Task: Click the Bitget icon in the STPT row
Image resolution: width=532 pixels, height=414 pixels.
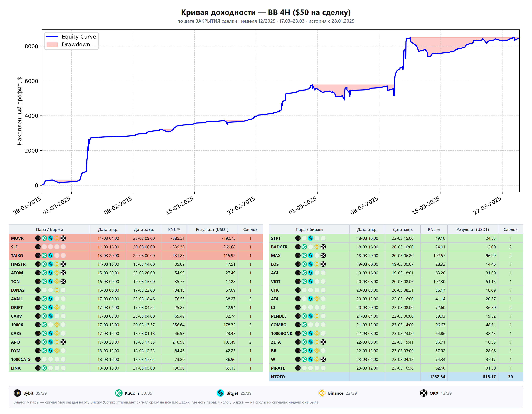Action: pos(310,238)
